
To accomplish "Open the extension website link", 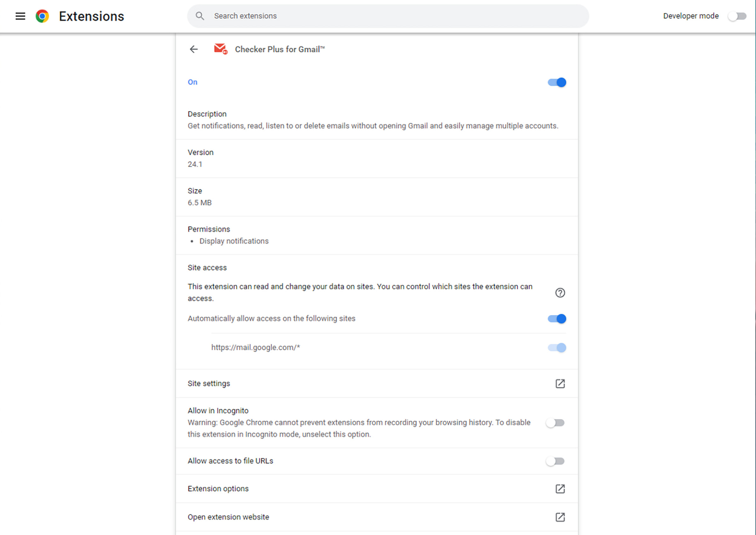I will (559, 516).
